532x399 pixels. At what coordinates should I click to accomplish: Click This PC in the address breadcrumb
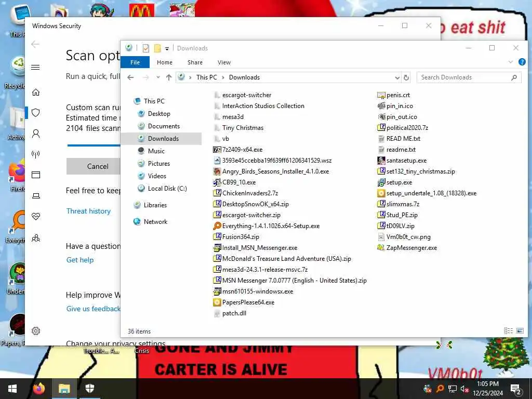click(206, 77)
